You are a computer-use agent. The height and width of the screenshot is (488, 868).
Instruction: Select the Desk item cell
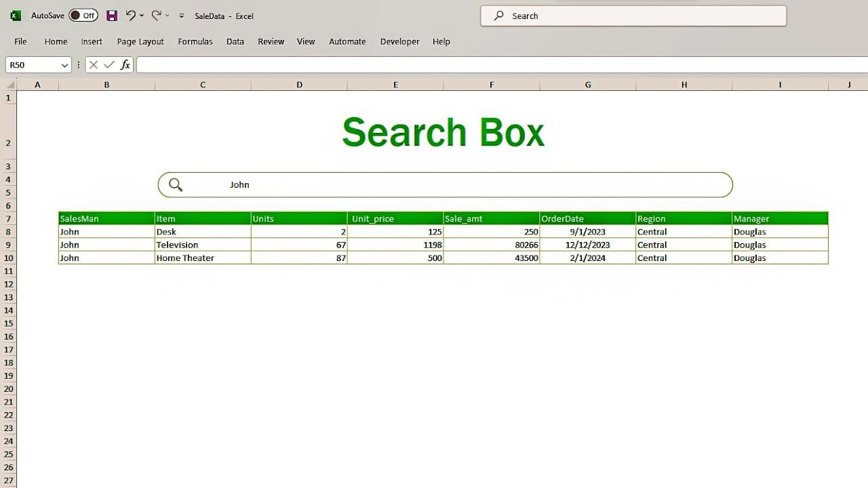[x=203, y=232]
